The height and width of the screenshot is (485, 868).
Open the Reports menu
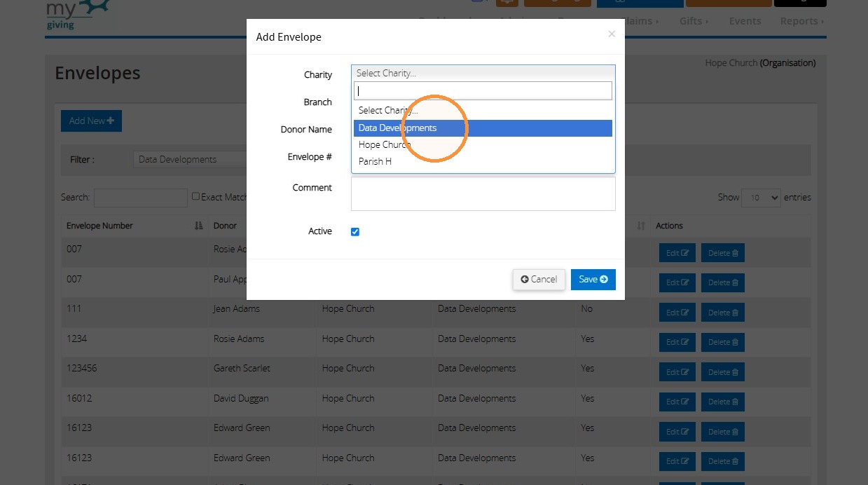802,21
